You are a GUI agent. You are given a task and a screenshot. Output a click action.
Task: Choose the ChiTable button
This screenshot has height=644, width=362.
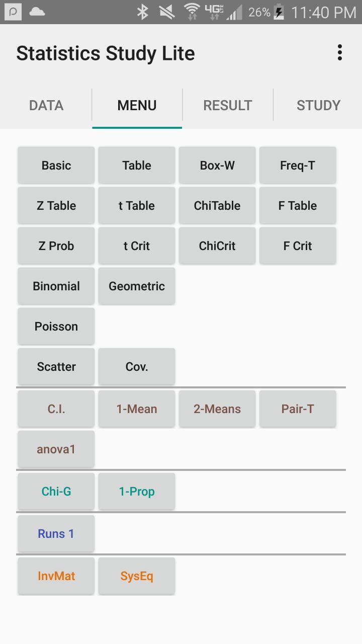[x=217, y=206]
